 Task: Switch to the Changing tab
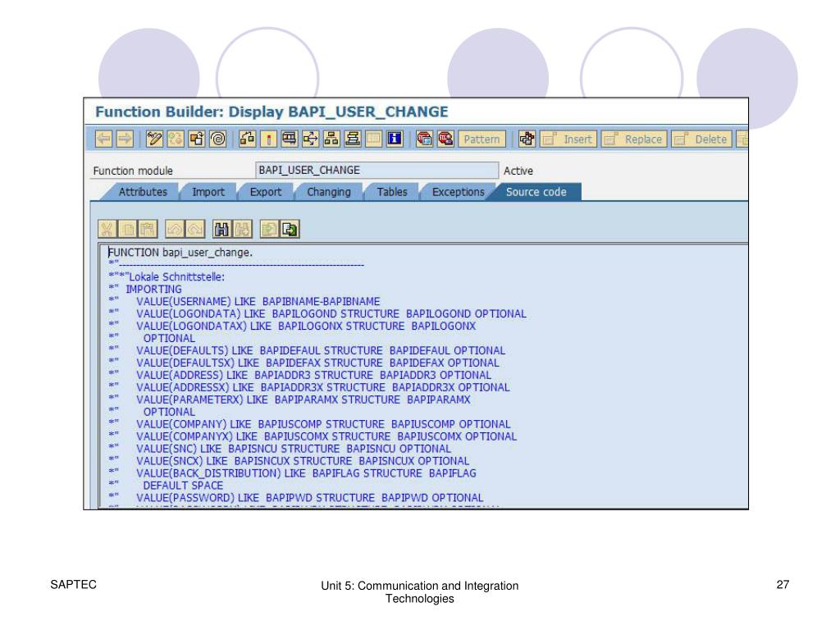328,192
